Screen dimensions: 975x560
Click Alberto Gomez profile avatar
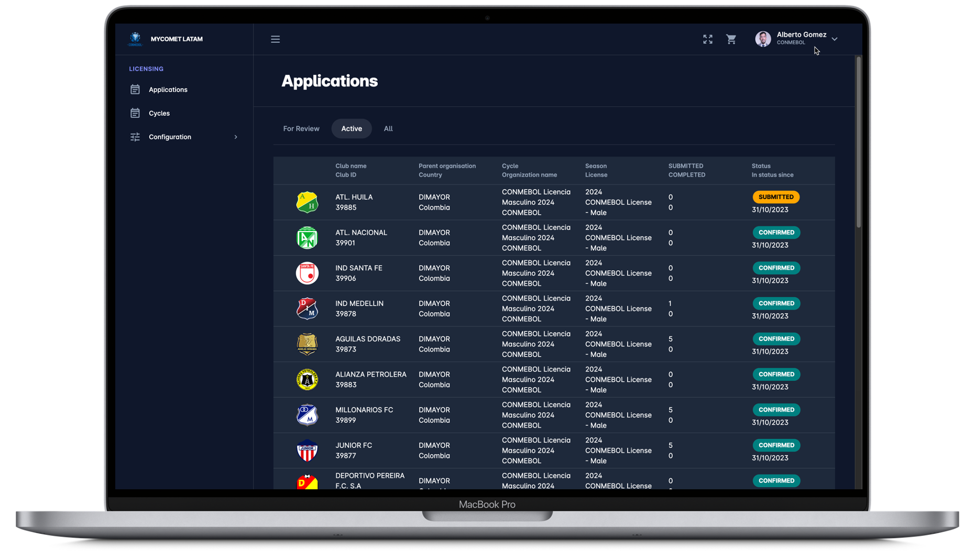pyautogui.click(x=763, y=39)
